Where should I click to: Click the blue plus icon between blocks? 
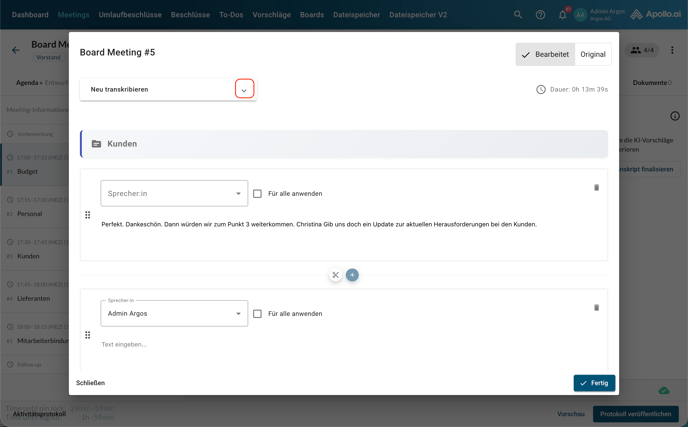[352, 275]
